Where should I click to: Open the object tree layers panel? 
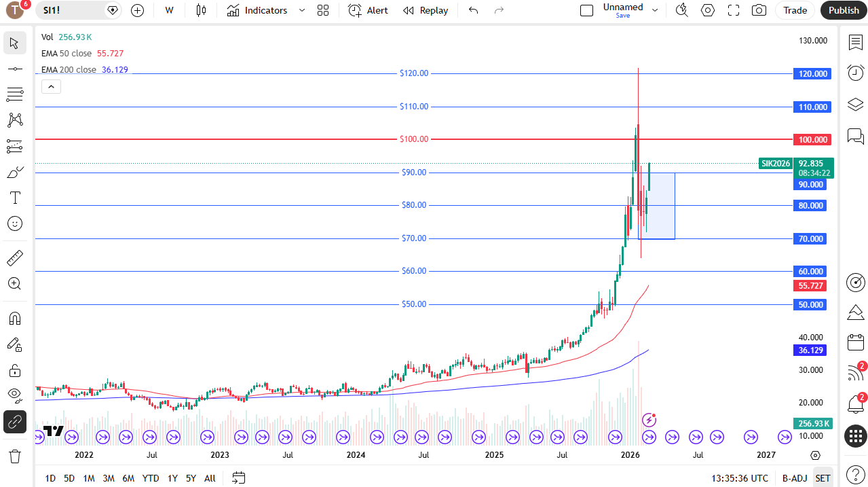click(x=855, y=104)
